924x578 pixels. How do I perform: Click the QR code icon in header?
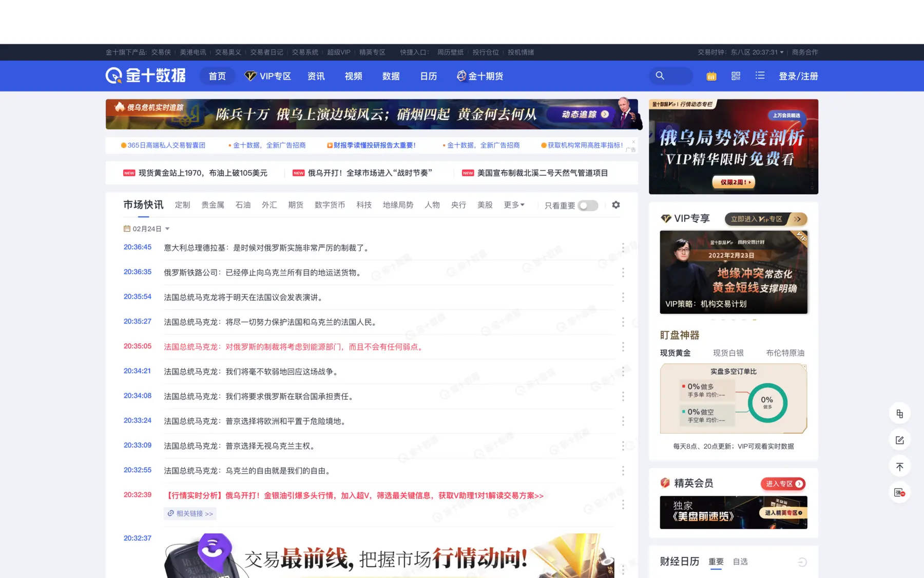(x=736, y=76)
